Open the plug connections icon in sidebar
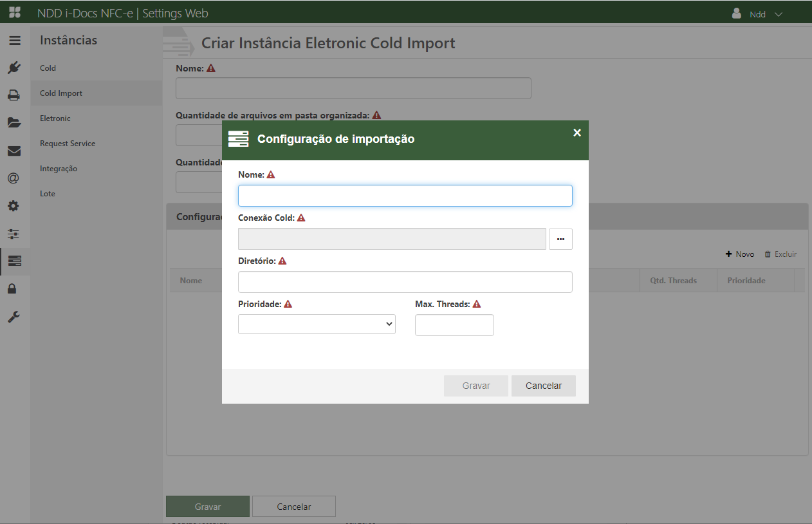812x524 pixels. [14, 68]
